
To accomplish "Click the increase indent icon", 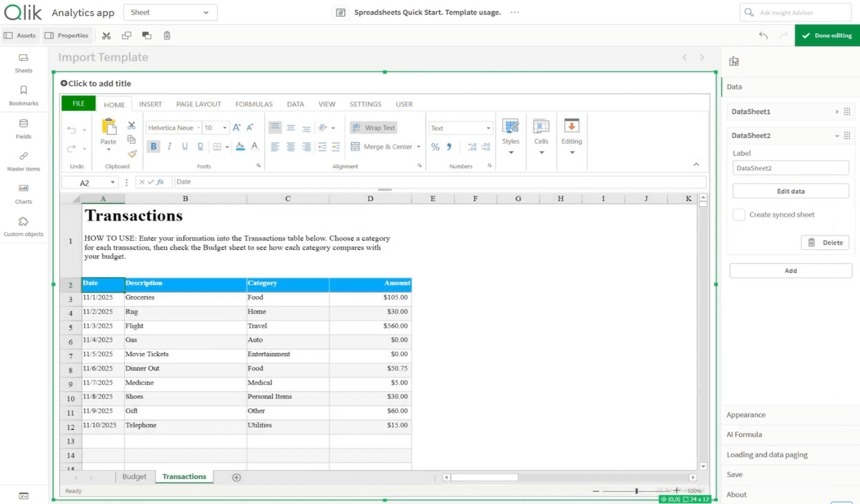I will click(x=335, y=147).
